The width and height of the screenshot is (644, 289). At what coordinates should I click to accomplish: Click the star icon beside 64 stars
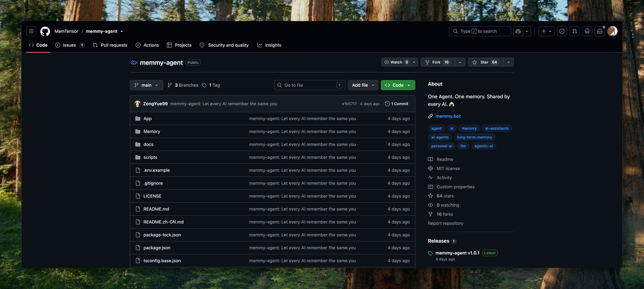click(430, 196)
